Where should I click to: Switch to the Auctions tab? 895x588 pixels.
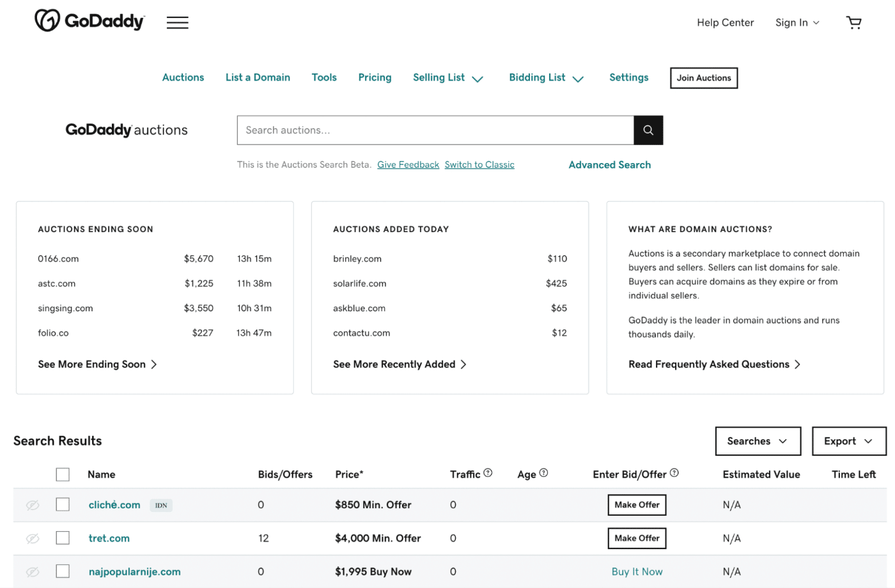point(183,77)
